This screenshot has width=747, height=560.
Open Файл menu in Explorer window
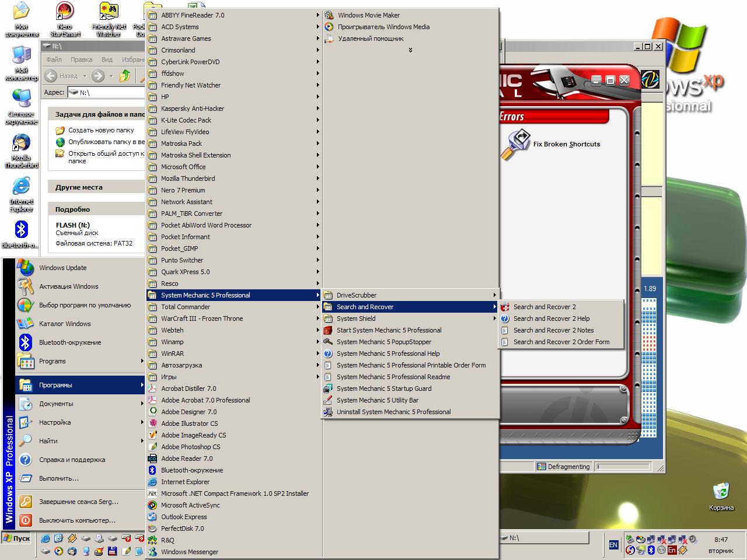54,60
